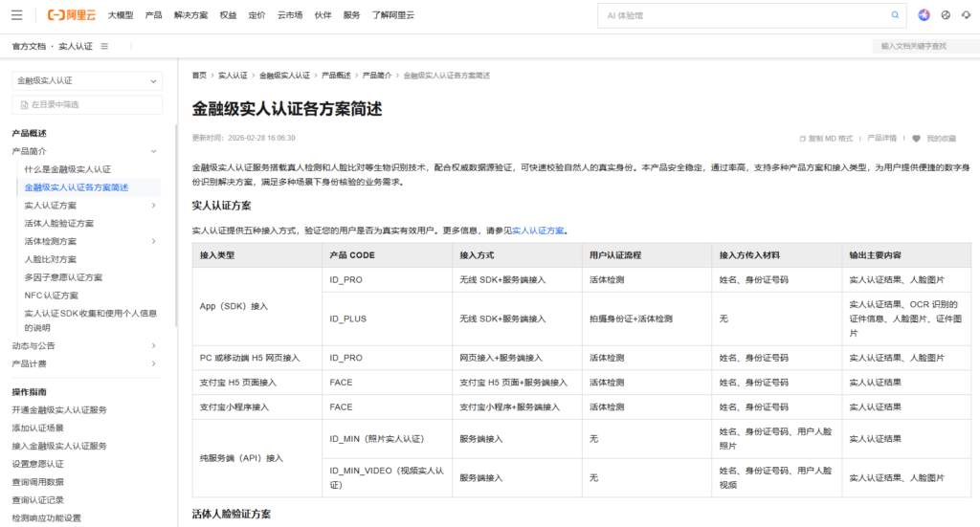Open 产品 in top navigation

click(153, 15)
